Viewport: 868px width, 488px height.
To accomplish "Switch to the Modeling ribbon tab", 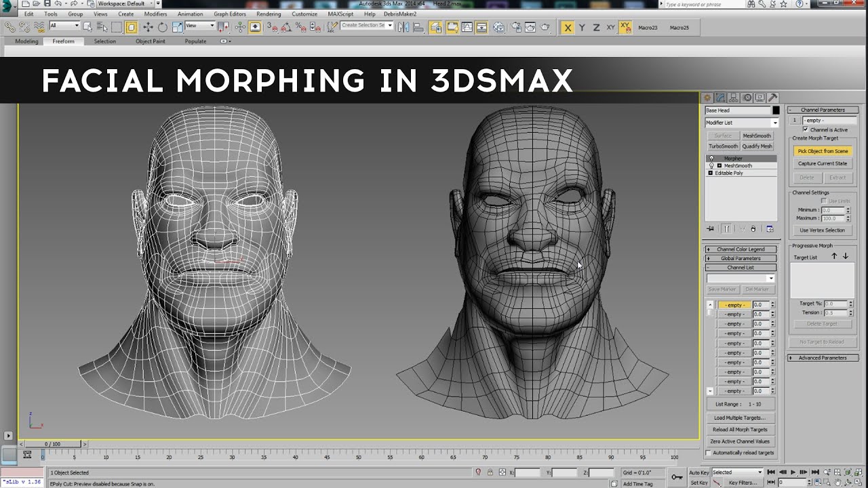I will [27, 41].
